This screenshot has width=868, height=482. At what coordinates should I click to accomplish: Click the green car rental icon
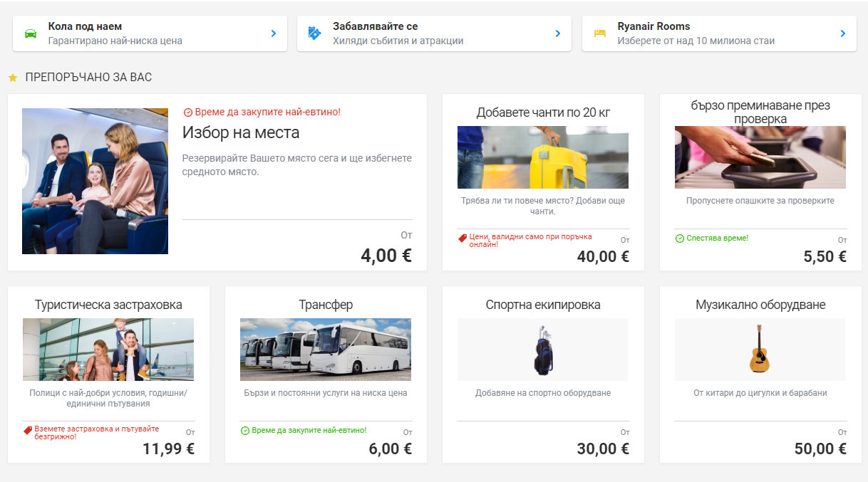(x=31, y=33)
